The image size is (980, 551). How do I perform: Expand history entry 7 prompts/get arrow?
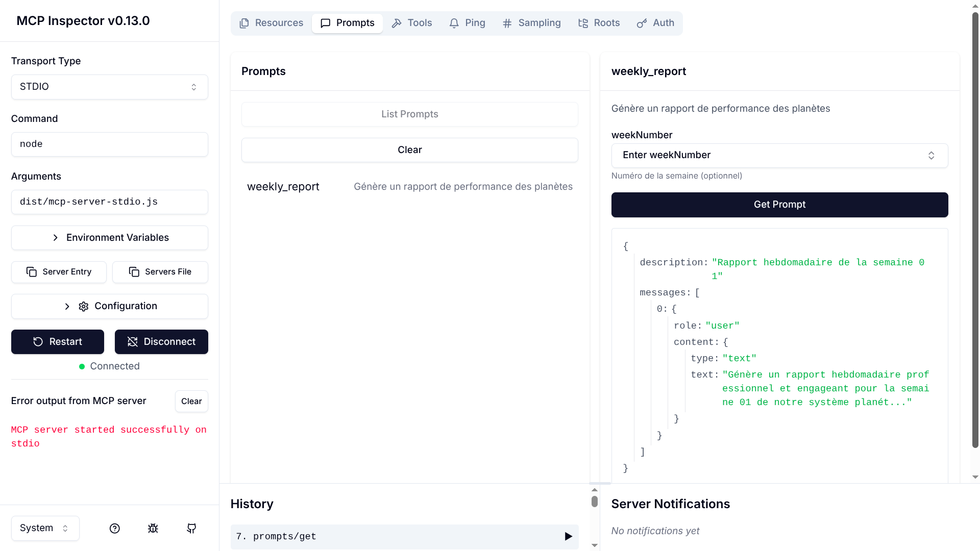coord(568,537)
